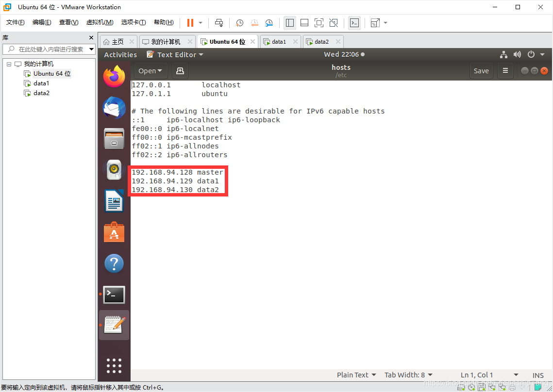The width and height of the screenshot is (553, 392).
Task: Open the 虚拟机(M) menu
Action: pyautogui.click(x=100, y=22)
